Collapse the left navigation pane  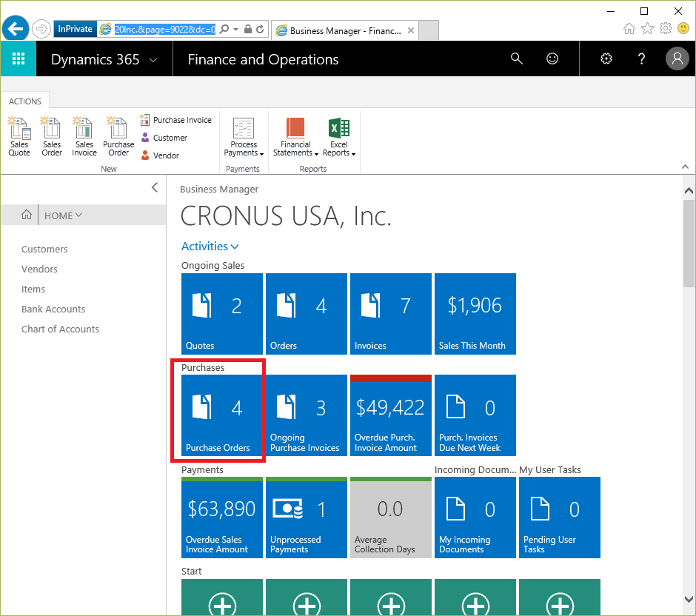pos(155,187)
